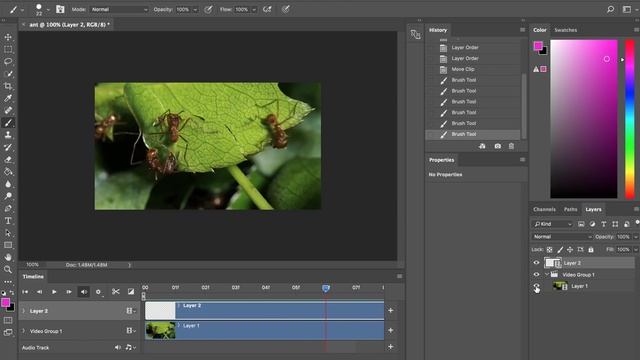Open the layer Kind filter dropdown
This screenshot has width=640, height=360.
point(553,224)
